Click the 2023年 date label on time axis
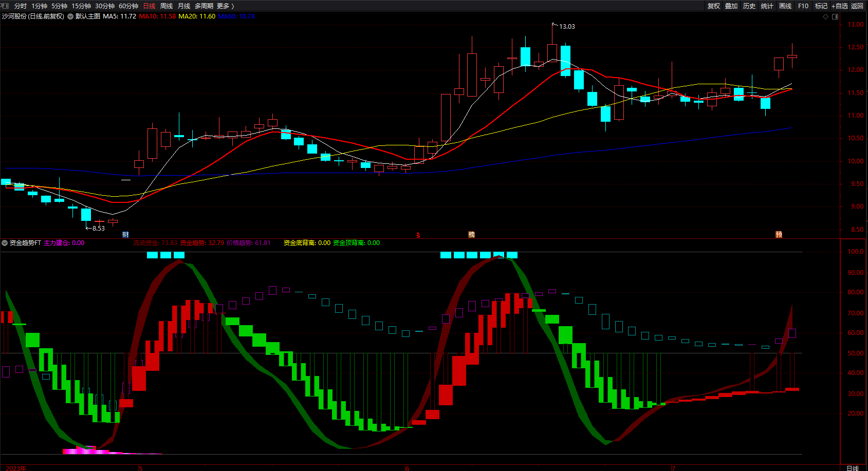Screen dimensions: 868x471 tap(16, 468)
